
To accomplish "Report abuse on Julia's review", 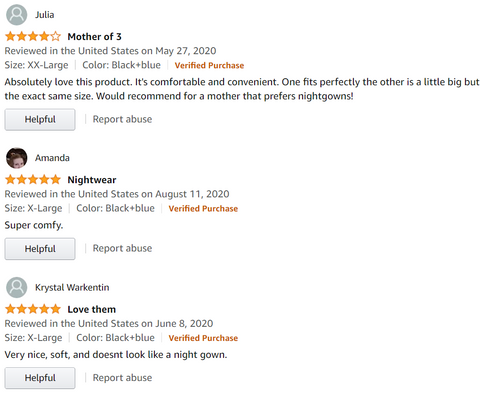I will tap(122, 119).
